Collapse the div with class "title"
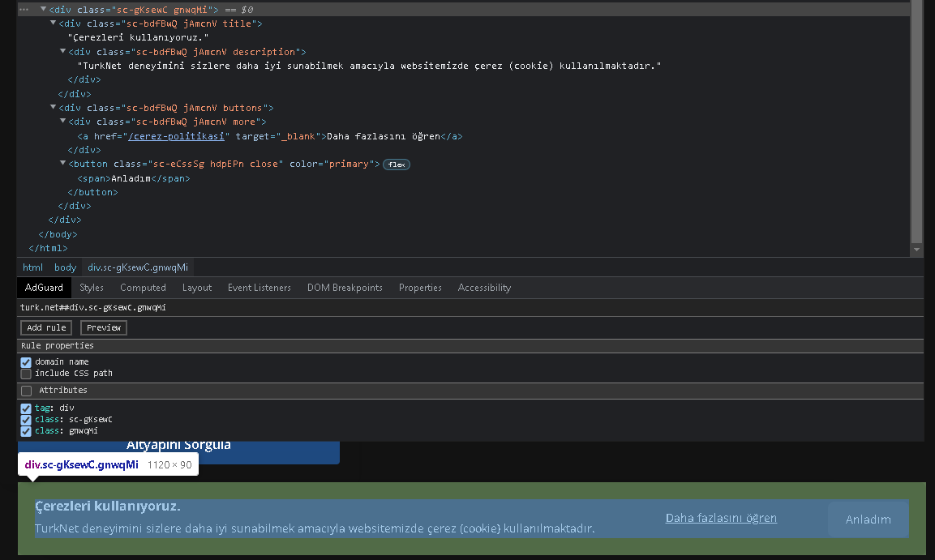The image size is (935, 560). point(52,24)
